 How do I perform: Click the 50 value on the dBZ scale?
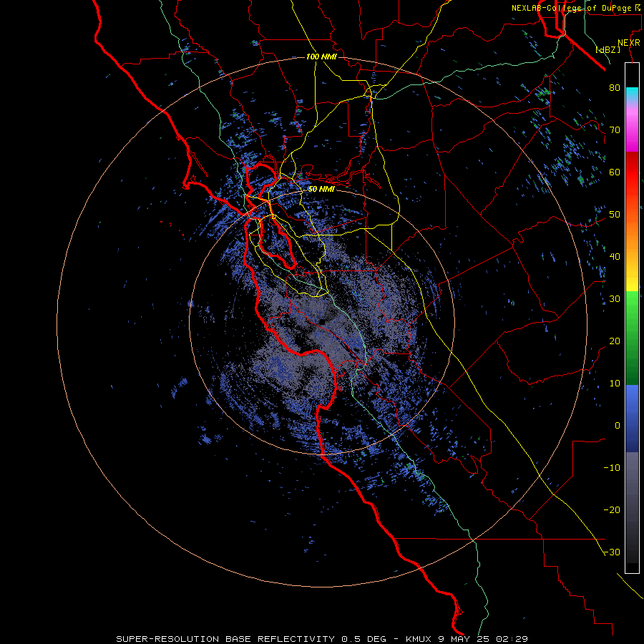pyautogui.click(x=615, y=215)
